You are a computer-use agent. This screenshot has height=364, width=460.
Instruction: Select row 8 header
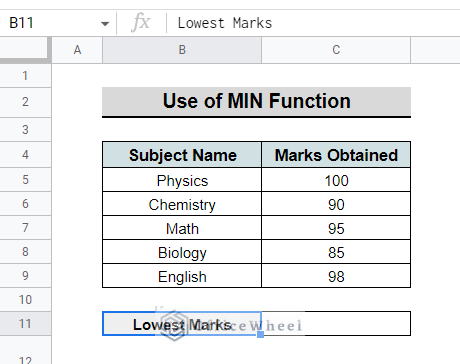click(x=25, y=252)
